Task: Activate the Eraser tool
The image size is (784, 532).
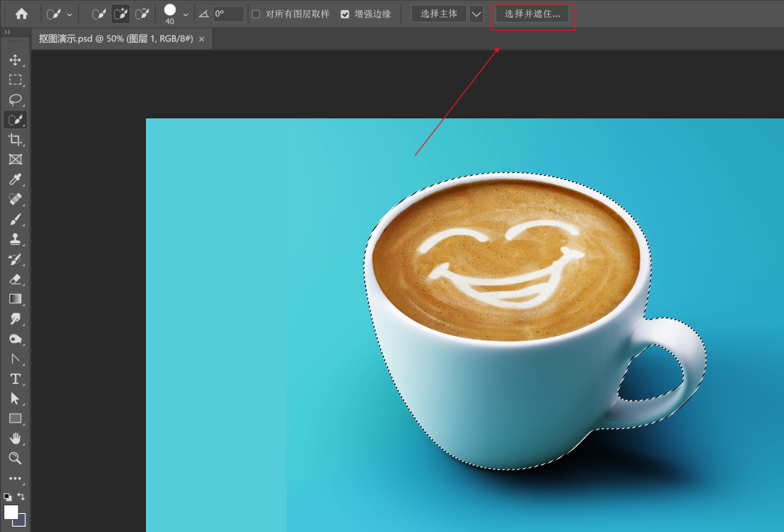Action: [x=15, y=279]
